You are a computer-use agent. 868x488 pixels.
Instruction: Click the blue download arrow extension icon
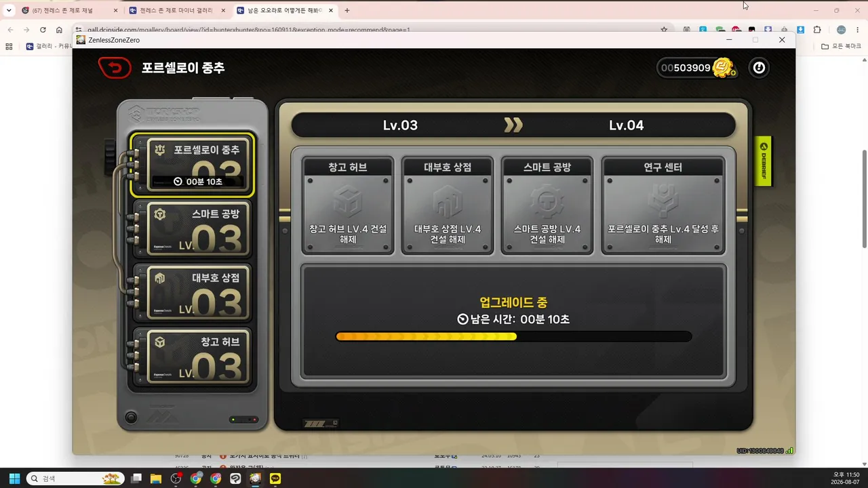click(801, 30)
